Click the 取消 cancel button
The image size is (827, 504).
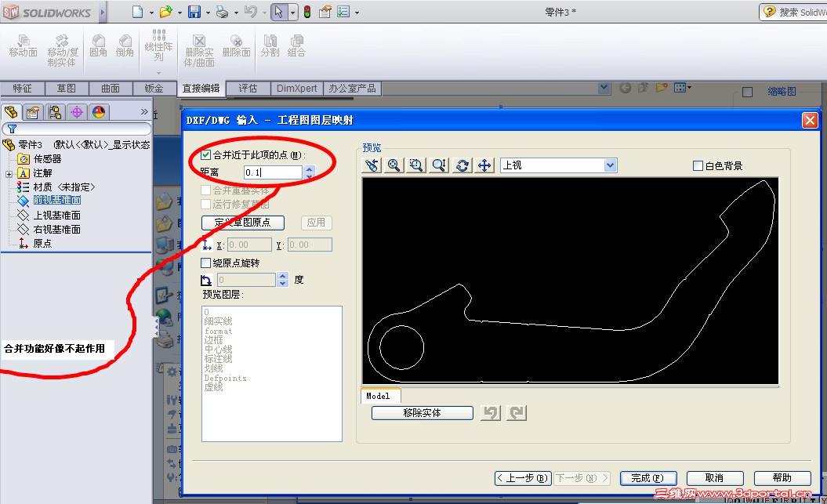click(715, 478)
